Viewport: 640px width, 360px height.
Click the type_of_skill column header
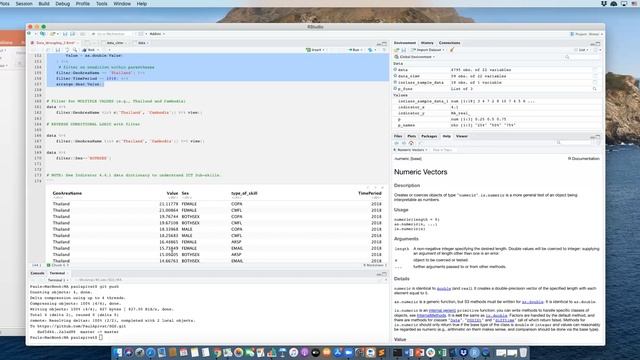click(x=244, y=193)
